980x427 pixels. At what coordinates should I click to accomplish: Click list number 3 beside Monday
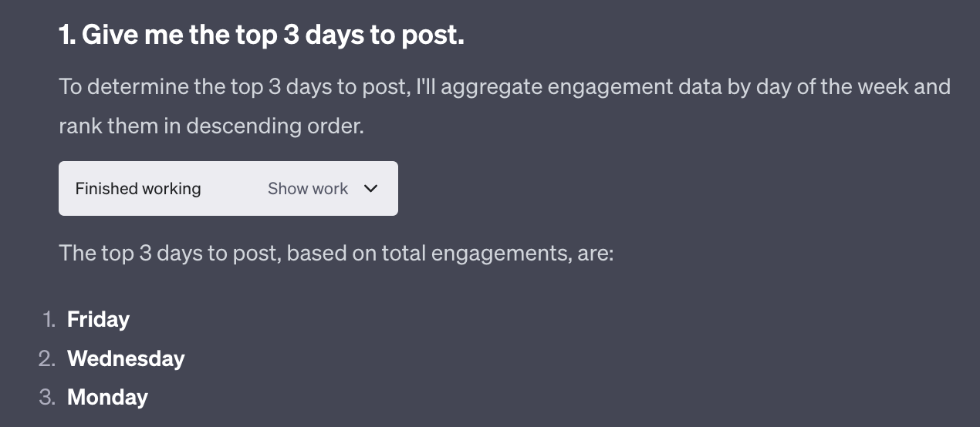[x=47, y=397]
